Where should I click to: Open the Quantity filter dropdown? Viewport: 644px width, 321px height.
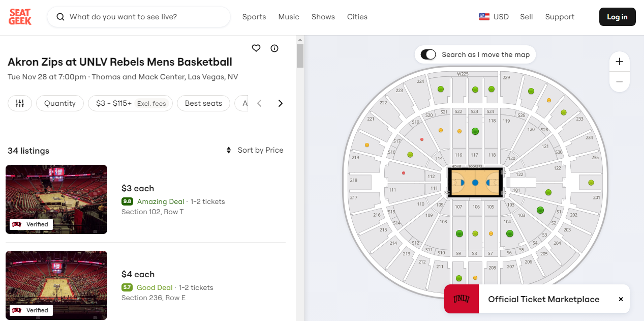[60, 103]
